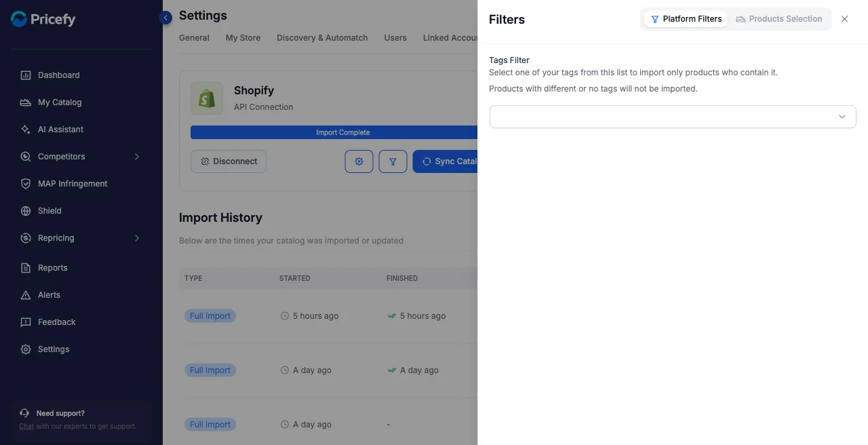Viewport: 868px width, 445px height.
Task: Click the Reports document icon
Action: click(x=26, y=268)
